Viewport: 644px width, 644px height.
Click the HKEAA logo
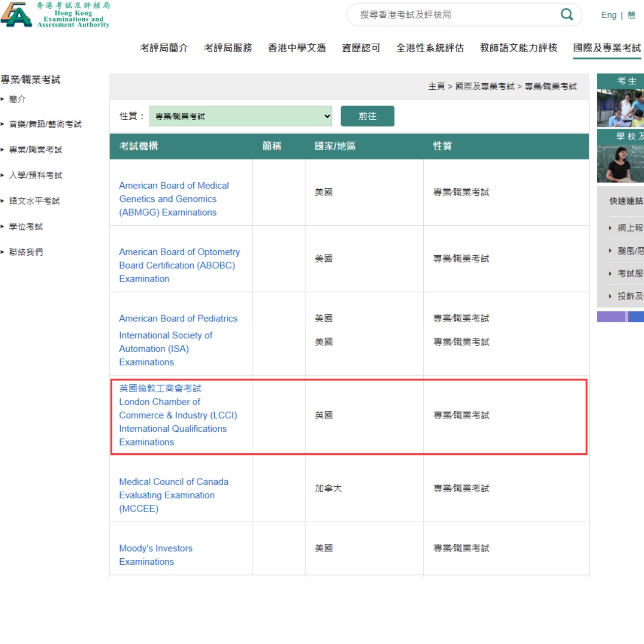55,14
